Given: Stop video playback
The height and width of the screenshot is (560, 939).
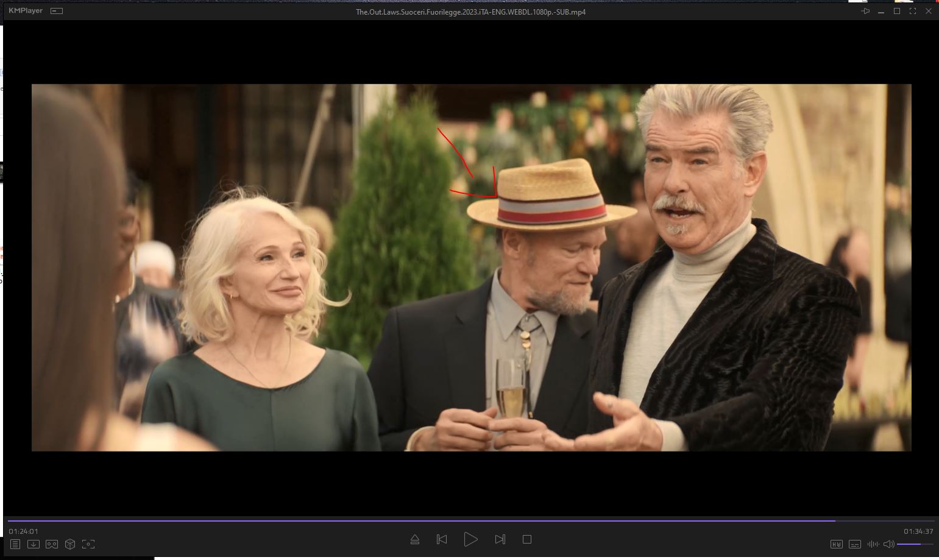Looking at the screenshot, I should pyautogui.click(x=527, y=539).
